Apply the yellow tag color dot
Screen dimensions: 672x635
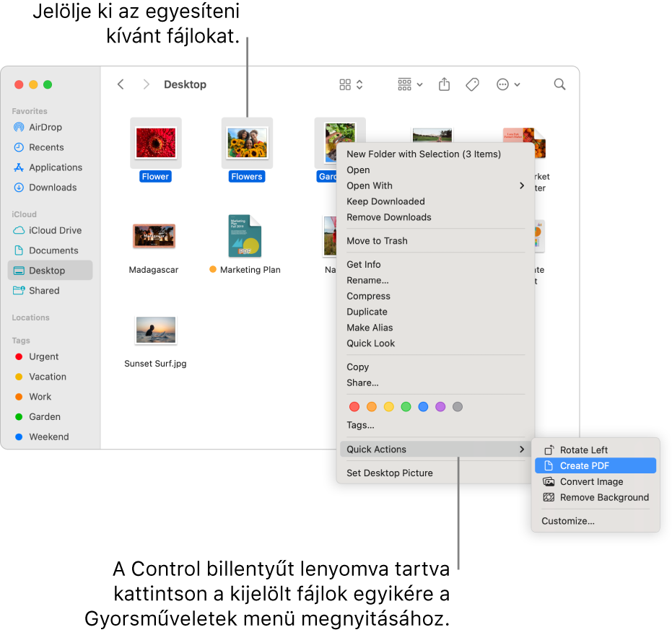tap(389, 407)
